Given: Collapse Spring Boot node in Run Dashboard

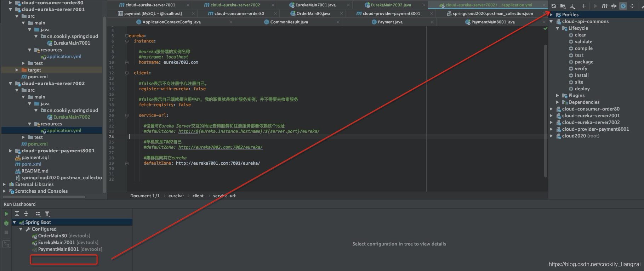Looking at the screenshot, I should point(15,222).
